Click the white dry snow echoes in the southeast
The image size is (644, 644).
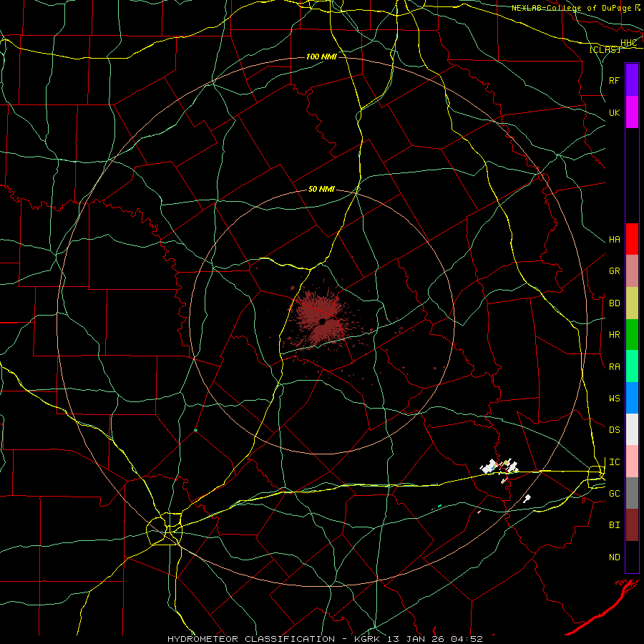[499, 467]
